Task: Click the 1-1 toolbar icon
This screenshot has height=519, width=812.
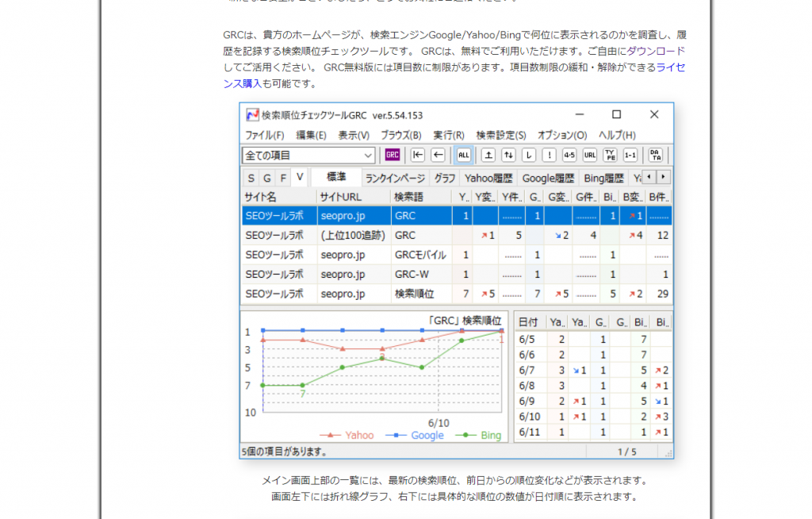Action: click(630, 155)
